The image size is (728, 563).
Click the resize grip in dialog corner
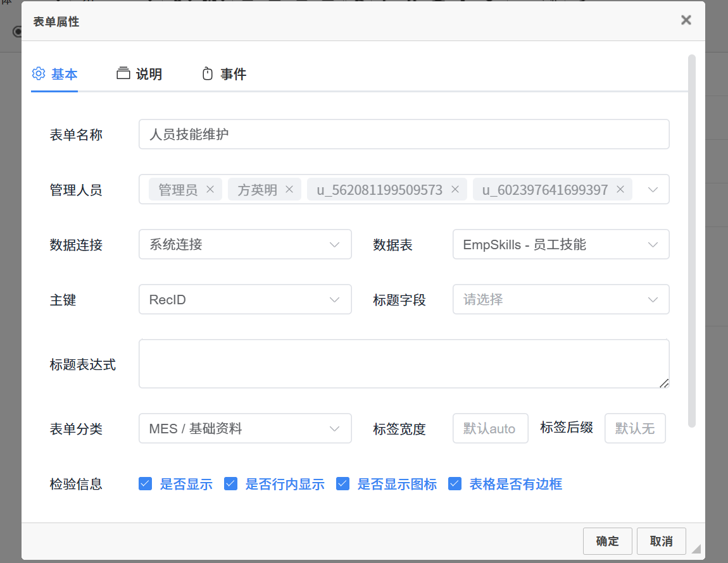click(x=696, y=548)
